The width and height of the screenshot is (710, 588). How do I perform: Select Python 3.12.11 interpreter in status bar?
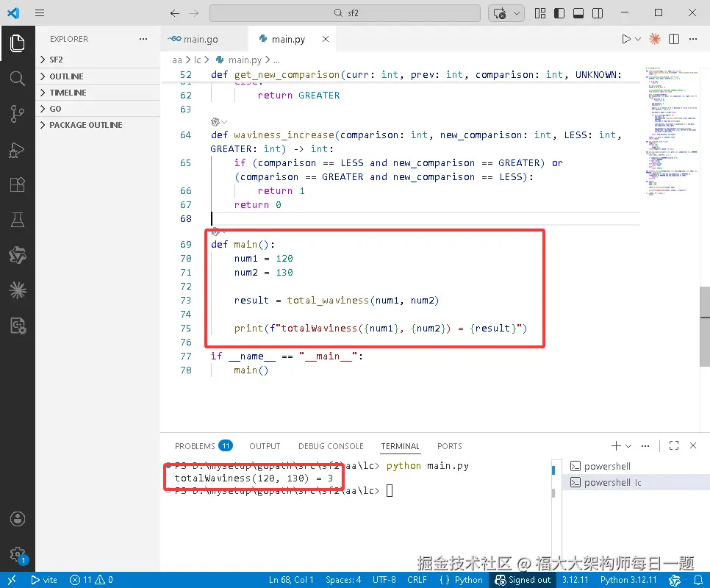click(x=628, y=580)
